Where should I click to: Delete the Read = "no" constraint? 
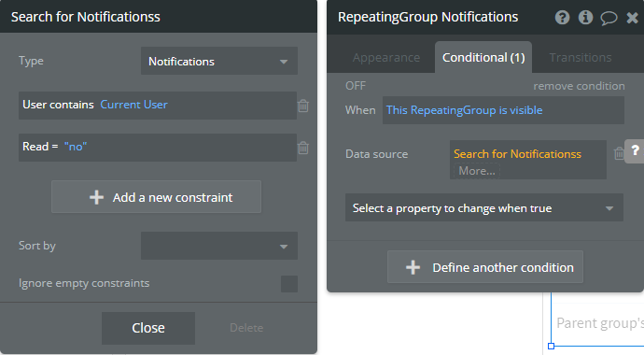pos(303,148)
